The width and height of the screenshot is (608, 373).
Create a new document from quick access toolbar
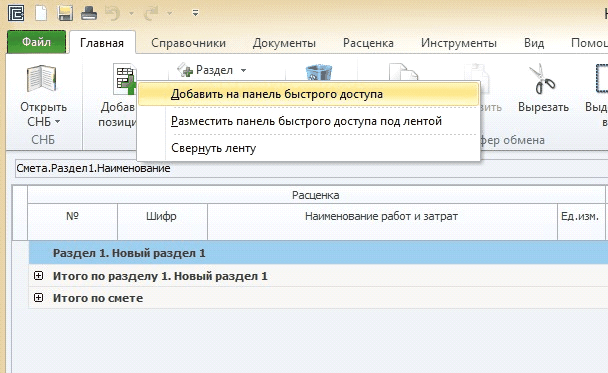coord(41,13)
